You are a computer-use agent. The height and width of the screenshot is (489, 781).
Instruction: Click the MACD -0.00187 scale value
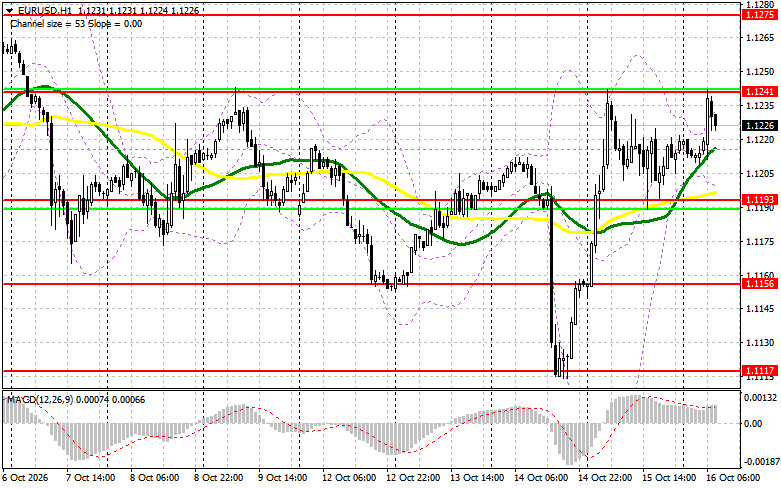760,462
